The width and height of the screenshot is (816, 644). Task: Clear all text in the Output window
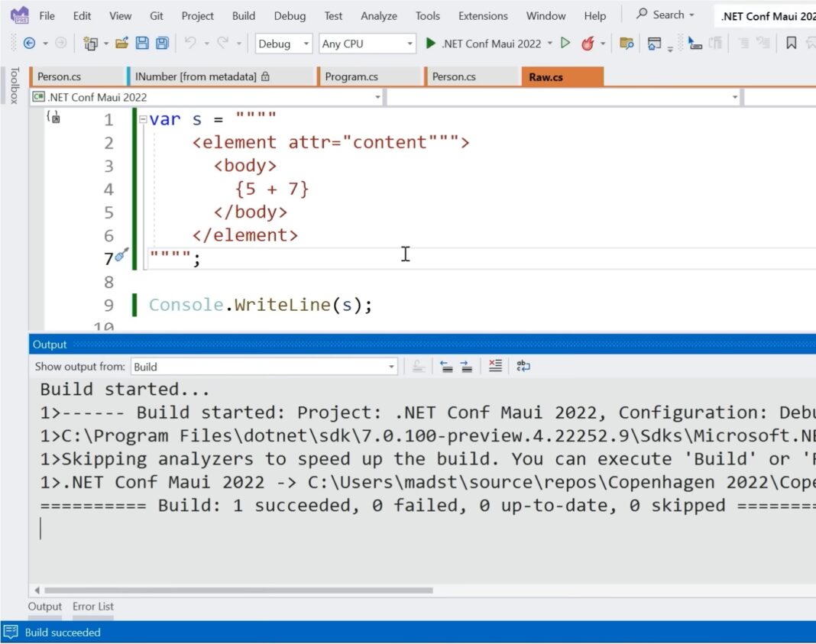click(495, 366)
